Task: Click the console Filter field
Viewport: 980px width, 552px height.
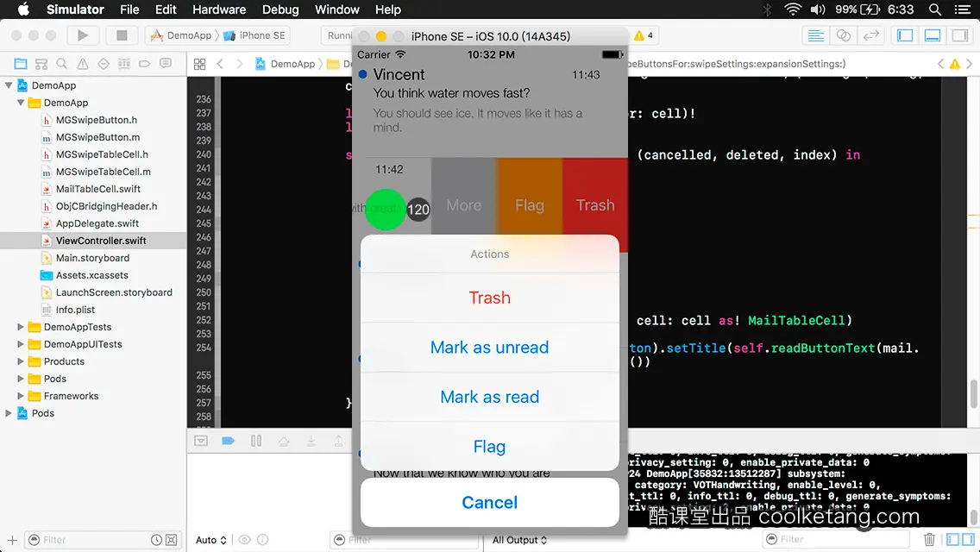Action: tap(836, 539)
